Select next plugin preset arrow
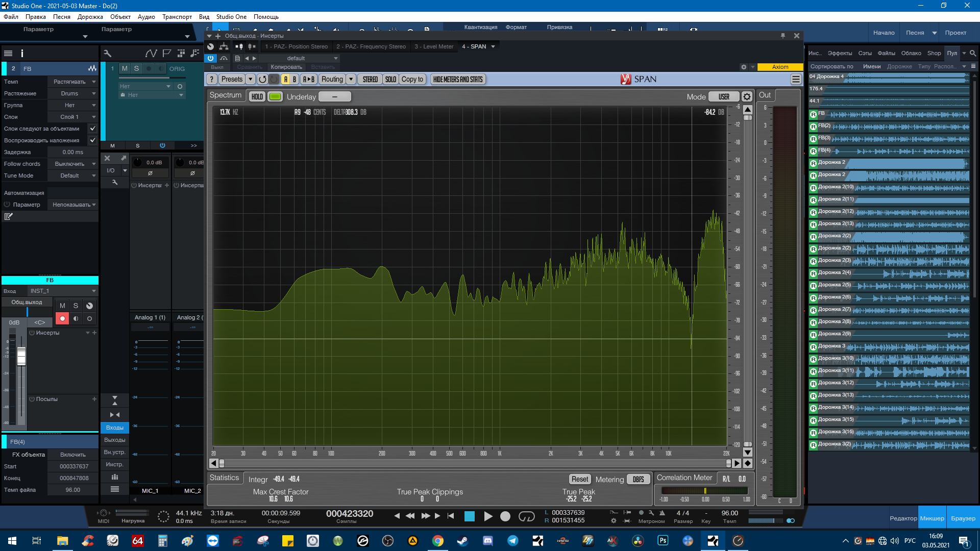This screenshot has width=980, height=551. 254,58
